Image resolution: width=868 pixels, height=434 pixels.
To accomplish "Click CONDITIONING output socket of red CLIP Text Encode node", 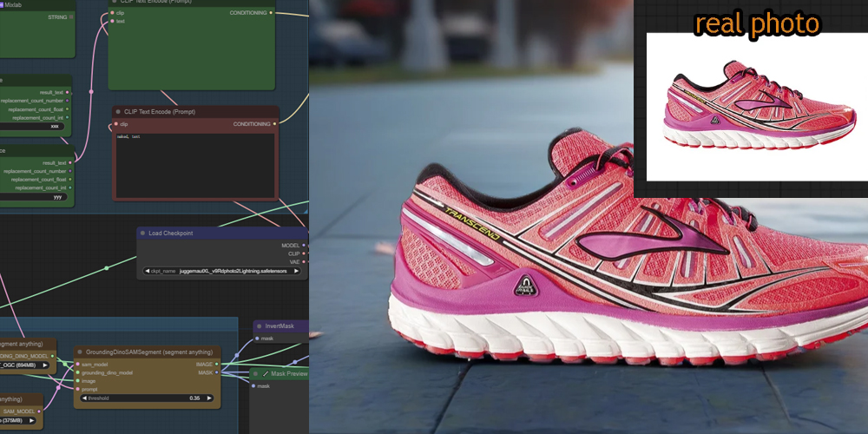I will click(274, 124).
